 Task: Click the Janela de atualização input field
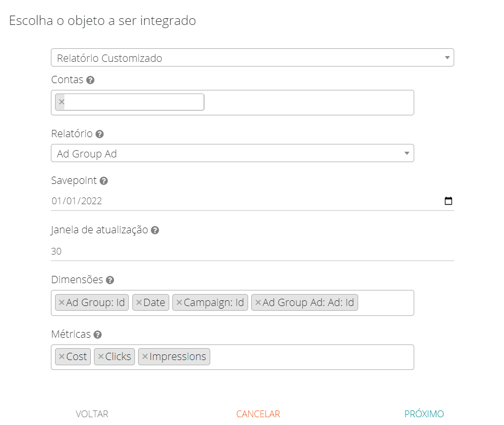252,251
